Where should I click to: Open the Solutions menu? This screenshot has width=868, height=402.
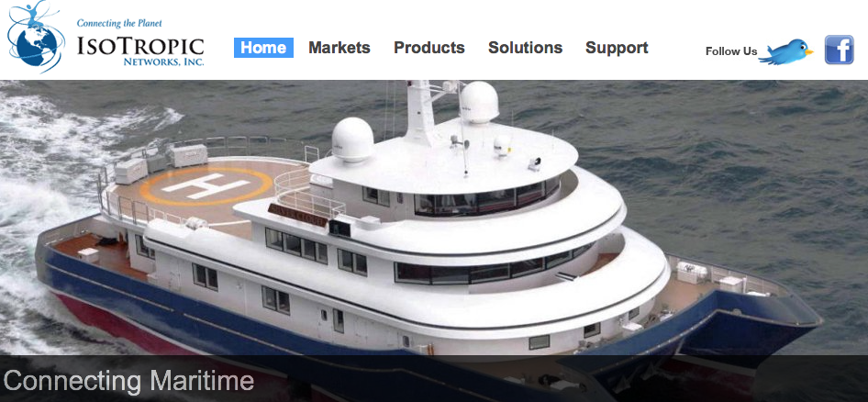[526, 48]
